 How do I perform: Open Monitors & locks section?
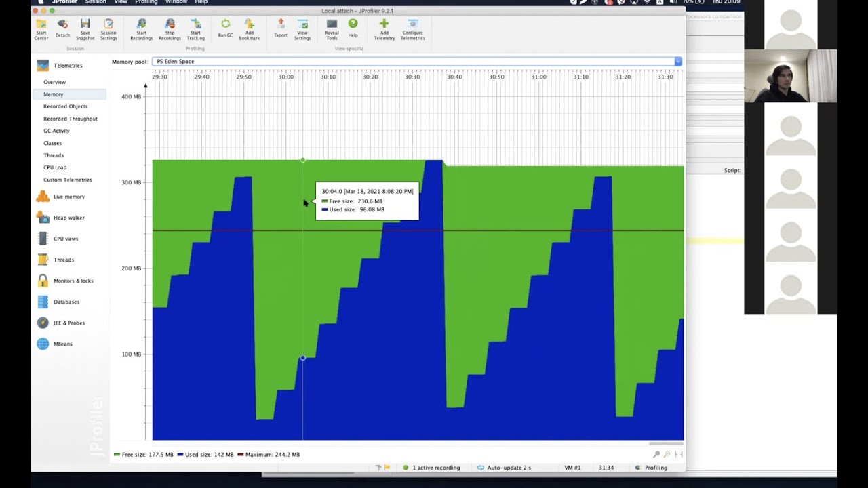point(65,281)
